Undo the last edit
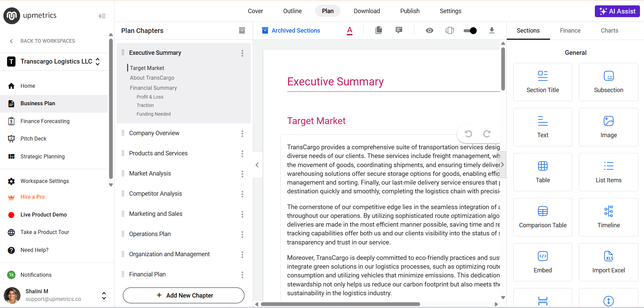This screenshot has height=308, width=644. [468, 134]
